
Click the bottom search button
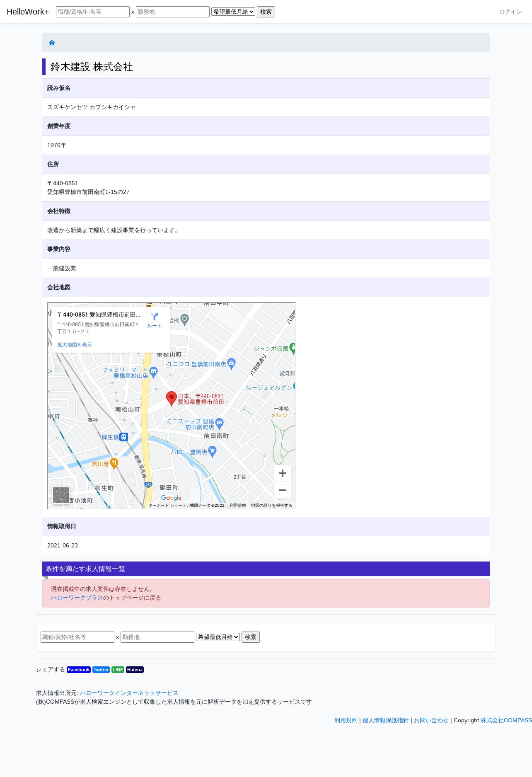click(251, 637)
